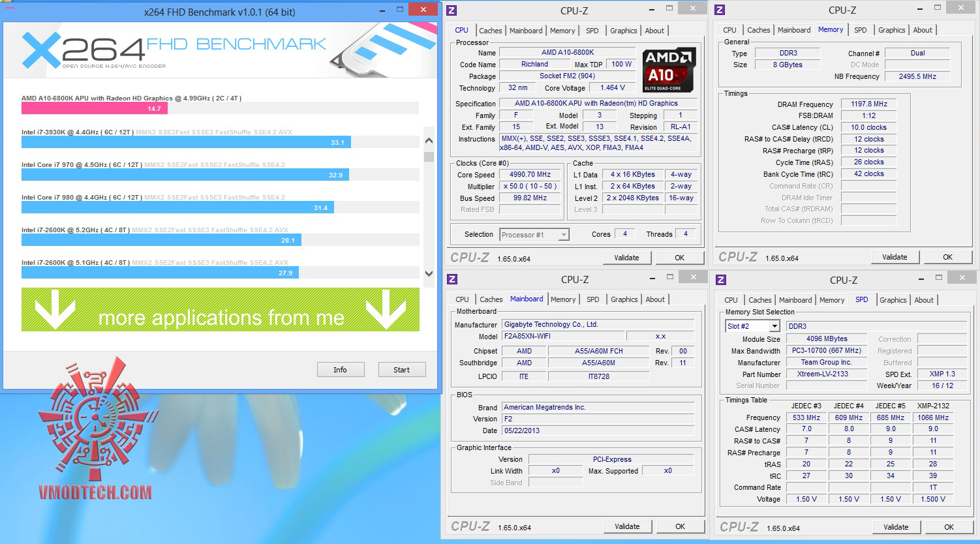This screenshot has height=544, width=980.
Task: Click the 'Richland' code name value
Action: (534, 64)
